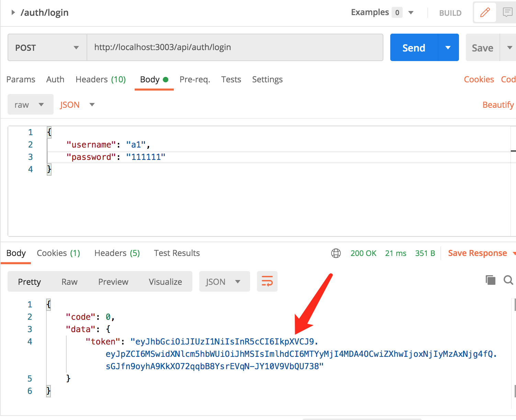Open the body type raw dropdown
The height and width of the screenshot is (420, 516).
click(30, 104)
